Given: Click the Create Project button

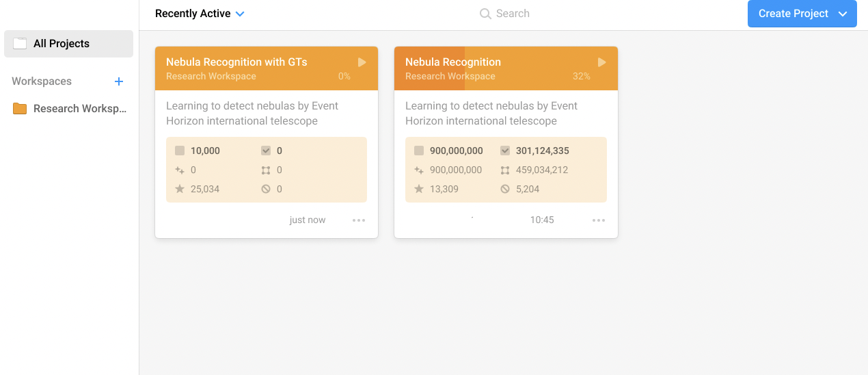Looking at the screenshot, I should coord(793,14).
